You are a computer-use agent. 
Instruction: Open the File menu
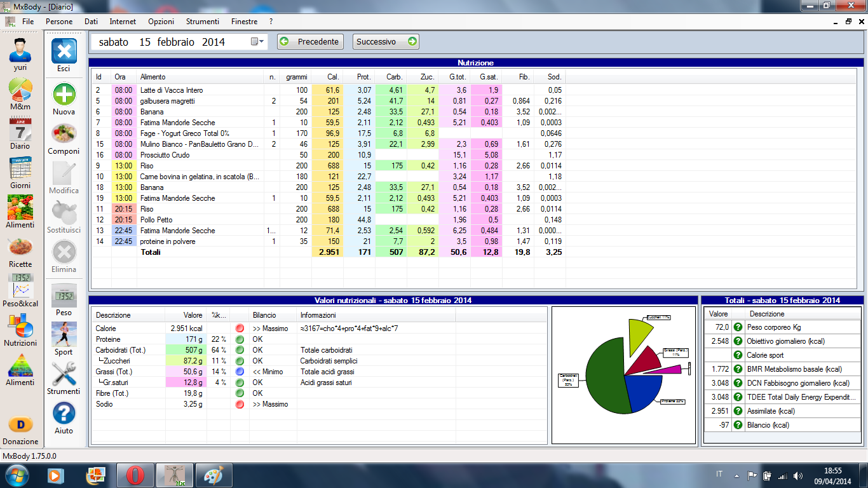click(28, 22)
